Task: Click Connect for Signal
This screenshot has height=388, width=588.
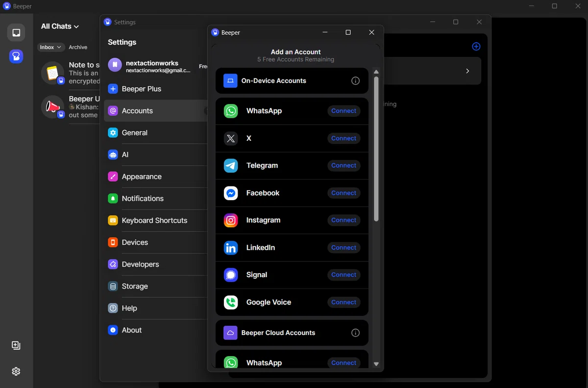Action: (x=343, y=275)
